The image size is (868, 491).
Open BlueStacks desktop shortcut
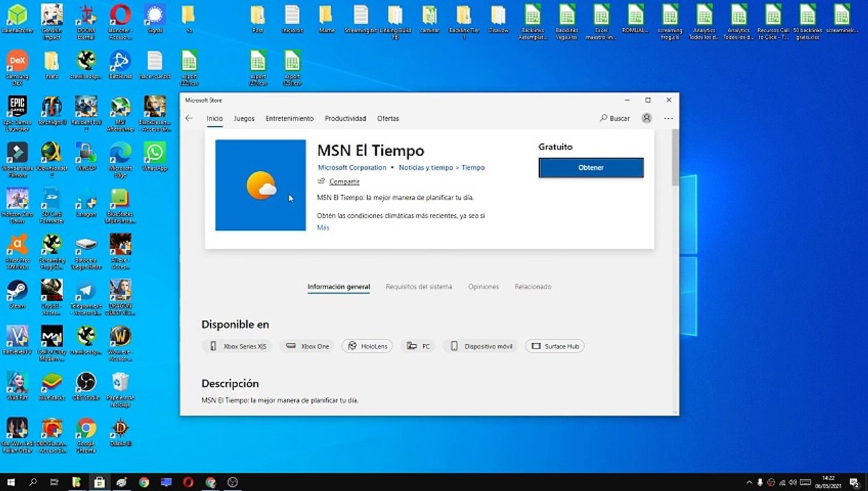coord(52,386)
